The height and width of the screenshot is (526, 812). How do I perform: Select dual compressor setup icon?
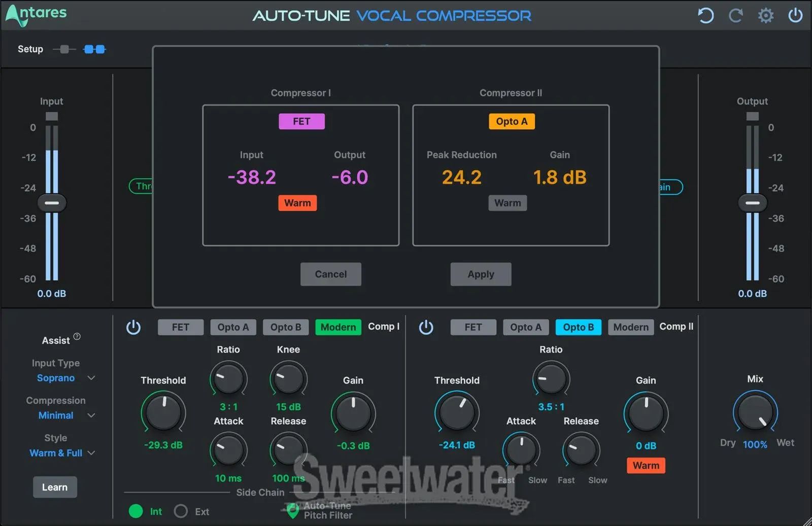[95, 49]
